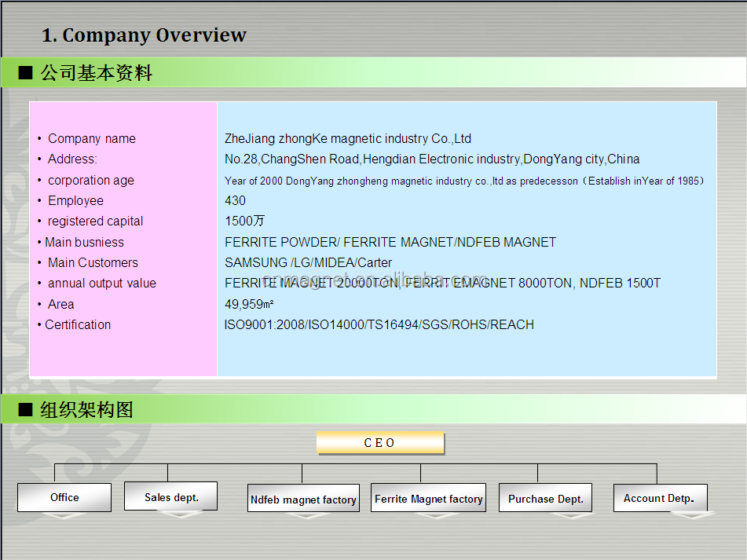
Task: Click the CEO box in the org chart
Action: (x=380, y=443)
